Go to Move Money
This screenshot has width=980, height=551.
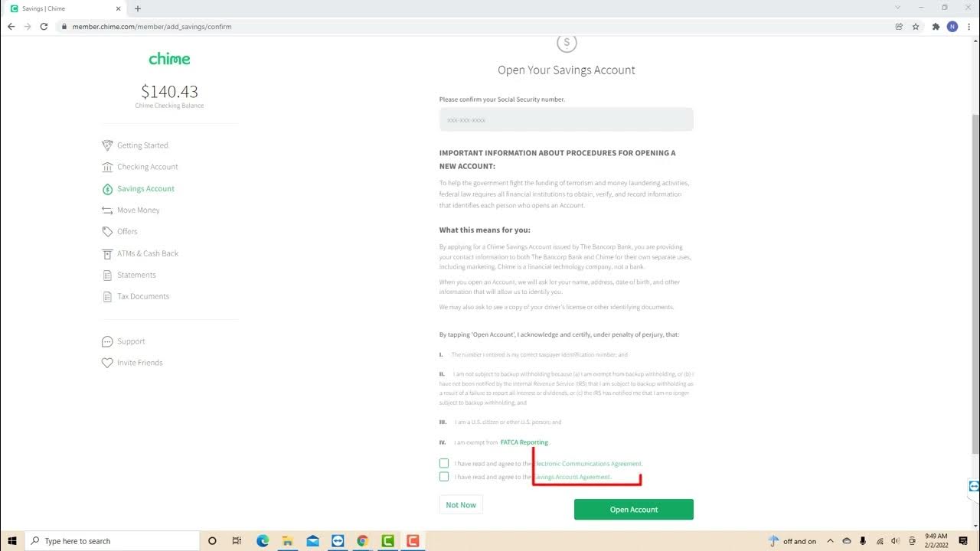(139, 210)
